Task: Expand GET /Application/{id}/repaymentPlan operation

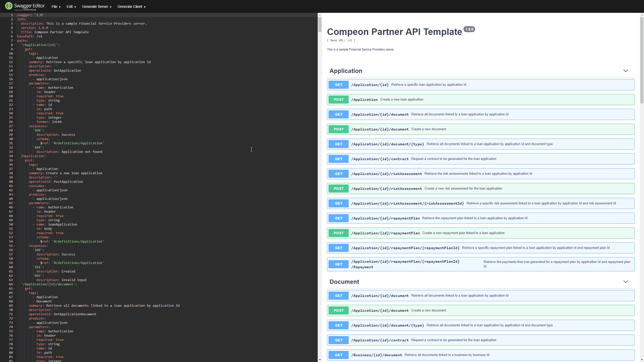Action: (x=481, y=218)
